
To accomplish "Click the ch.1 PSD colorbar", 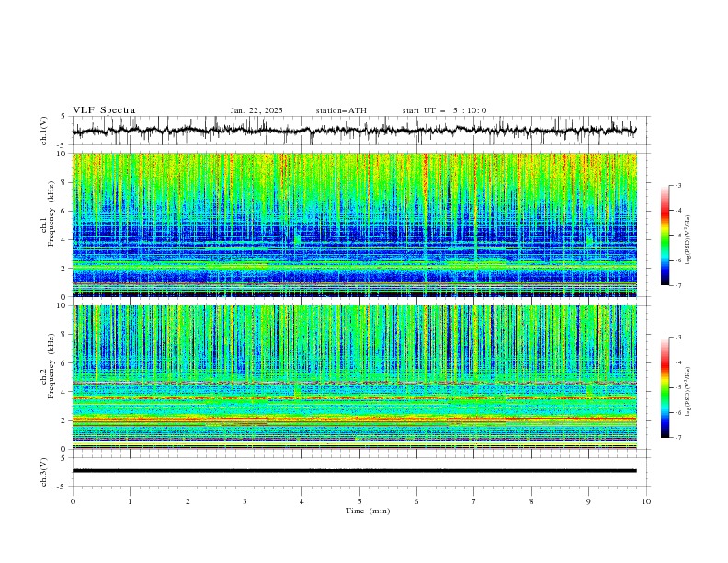I will [x=665, y=236].
